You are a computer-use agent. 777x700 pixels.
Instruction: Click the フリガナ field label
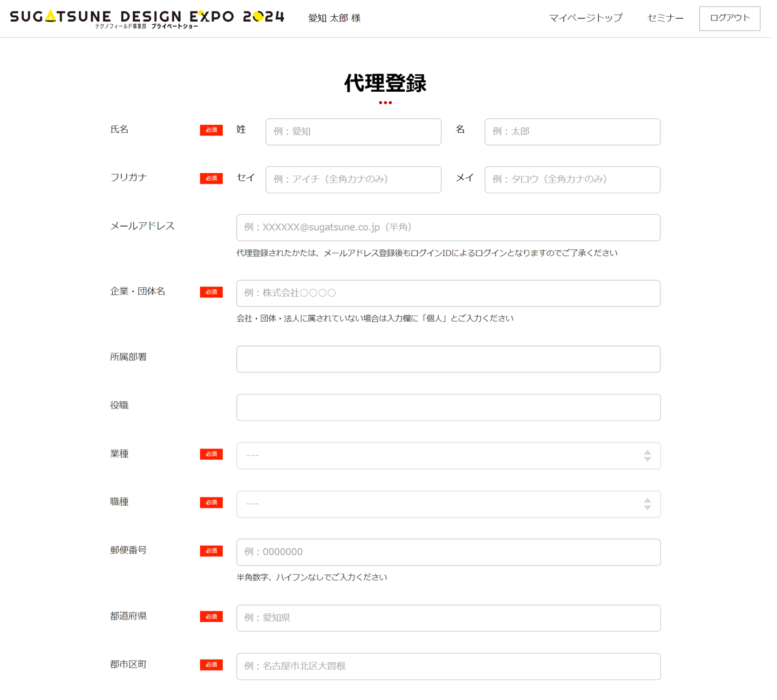point(128,178)
